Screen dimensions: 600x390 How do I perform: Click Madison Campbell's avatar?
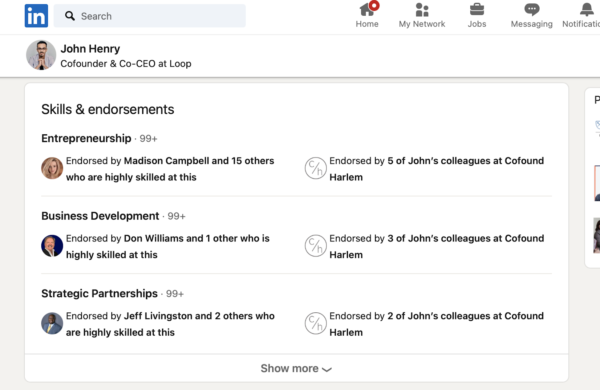point(52,168)
